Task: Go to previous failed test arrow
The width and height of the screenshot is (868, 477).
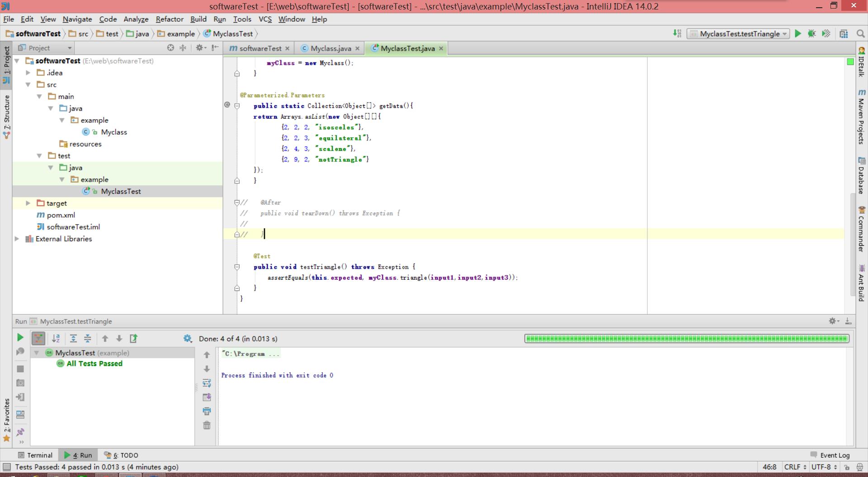Action: point(105,338)
